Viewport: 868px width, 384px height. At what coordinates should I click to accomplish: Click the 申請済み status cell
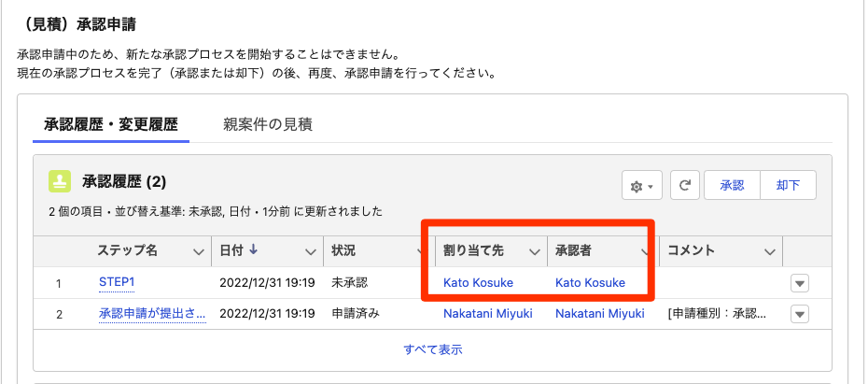point(356,314)
